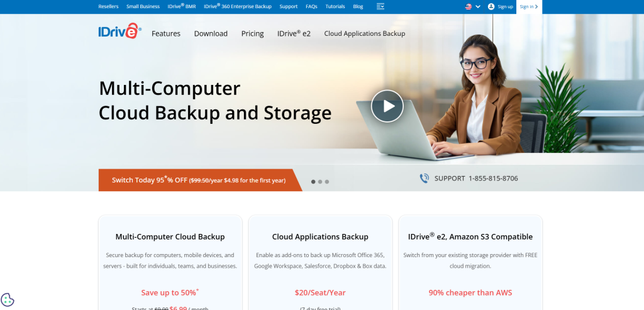Click the Sign in button

(x=528, y=6)
